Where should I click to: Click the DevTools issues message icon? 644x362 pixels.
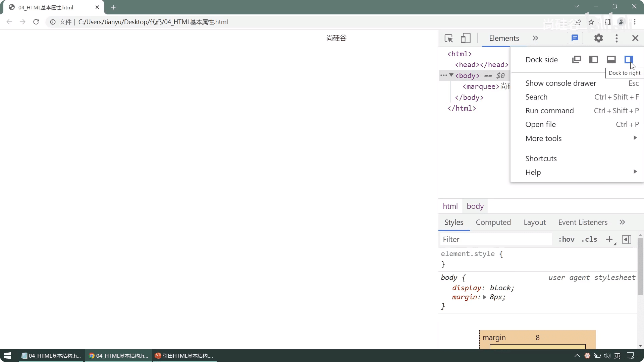(x=575, y=38)
